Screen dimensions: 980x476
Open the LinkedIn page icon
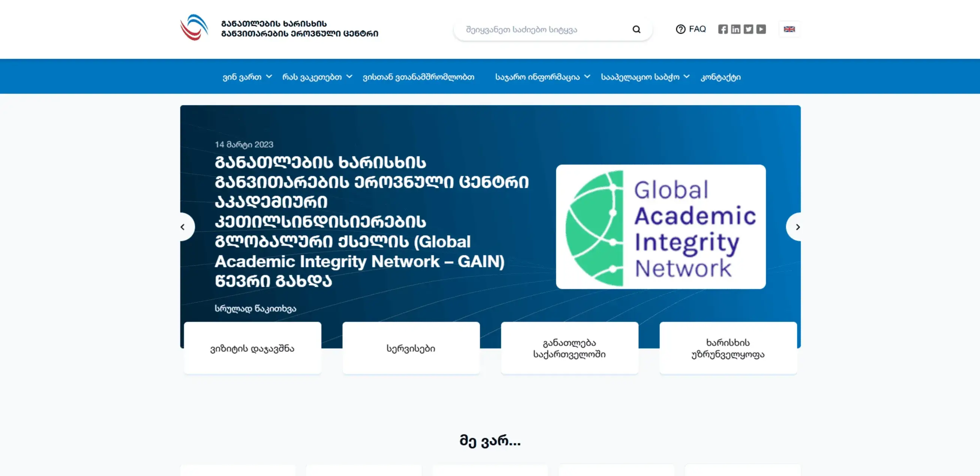tap(736, 29)
